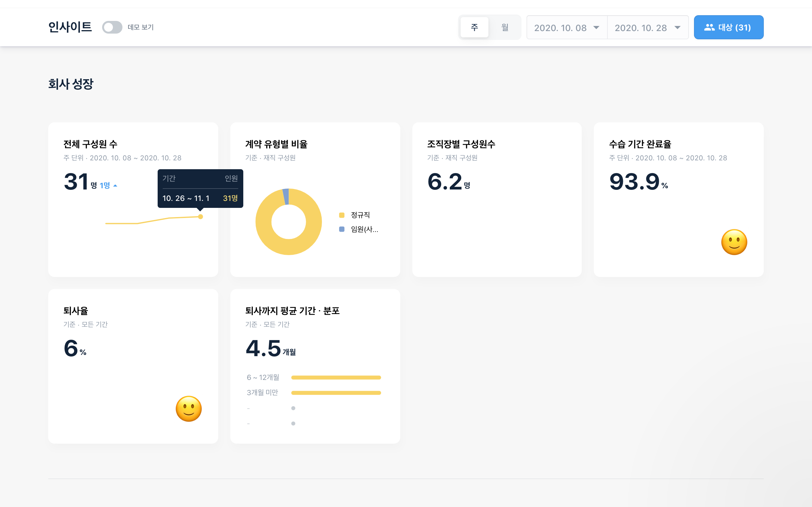Click the small blue donut chart slice
The width and height of the screenshot is (812, 507).
(286, 196)
